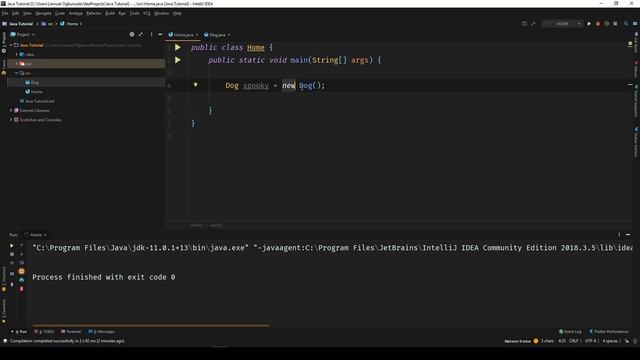Open Search Everywhere magnifier icon
This screenshot has width=640, height=360.
tap(626, 24)
